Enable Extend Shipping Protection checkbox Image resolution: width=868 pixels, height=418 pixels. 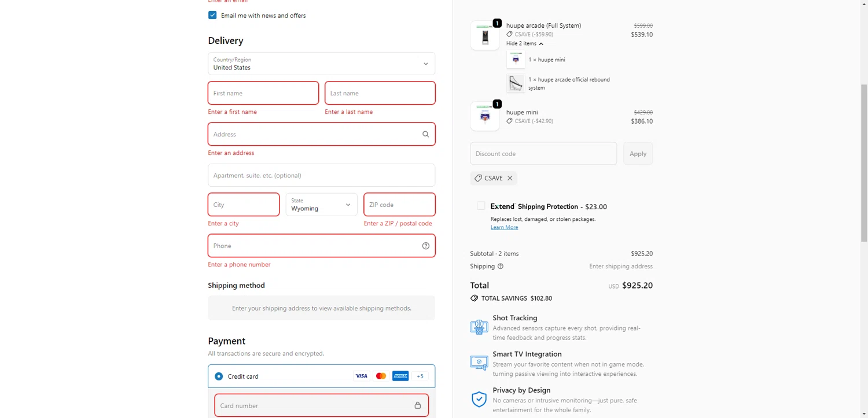point(481,206)
